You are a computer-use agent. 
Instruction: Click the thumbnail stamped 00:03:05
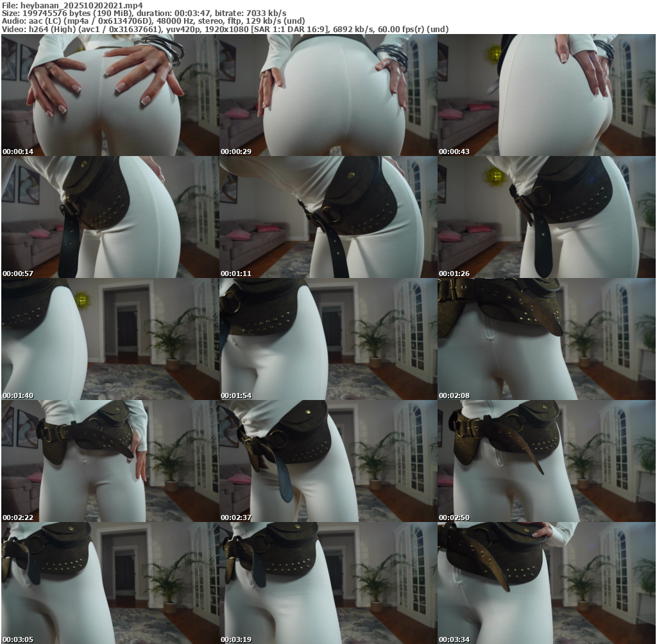110,583
